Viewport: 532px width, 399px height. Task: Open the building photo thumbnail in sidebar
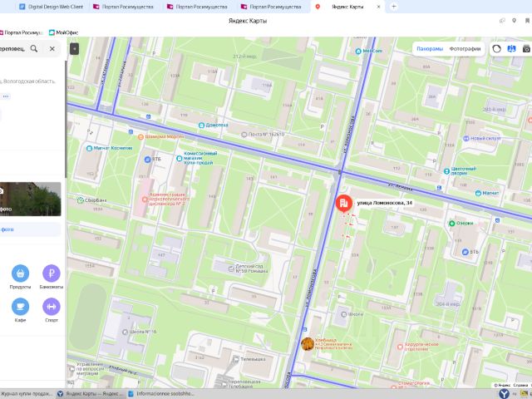pyautogui.click(x=30, y=199)
